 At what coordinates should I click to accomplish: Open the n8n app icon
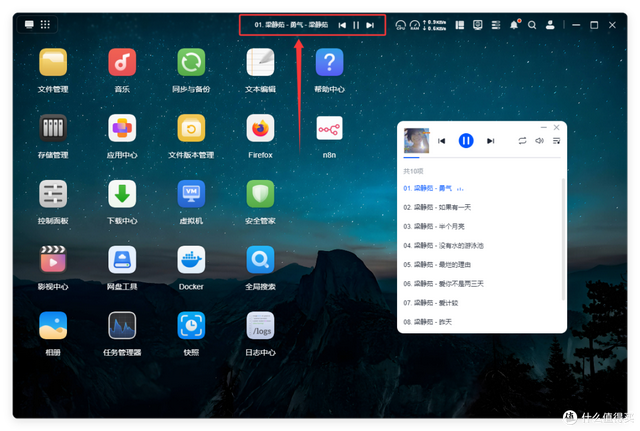point(329,128)
